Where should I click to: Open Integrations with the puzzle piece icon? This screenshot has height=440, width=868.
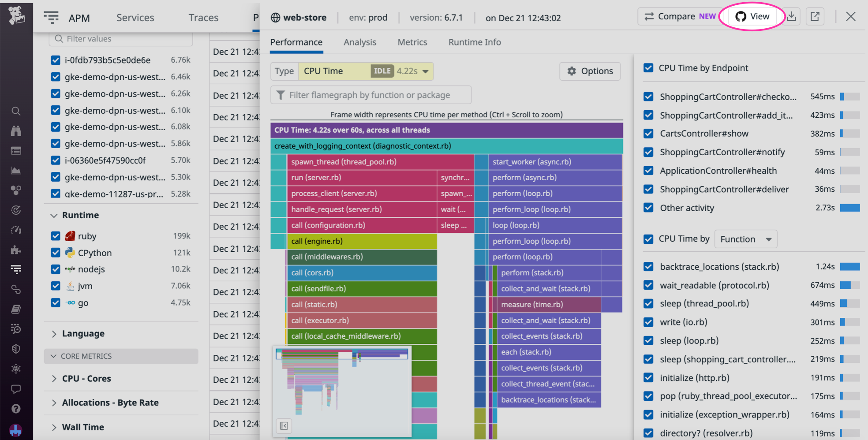pos(16,250)
